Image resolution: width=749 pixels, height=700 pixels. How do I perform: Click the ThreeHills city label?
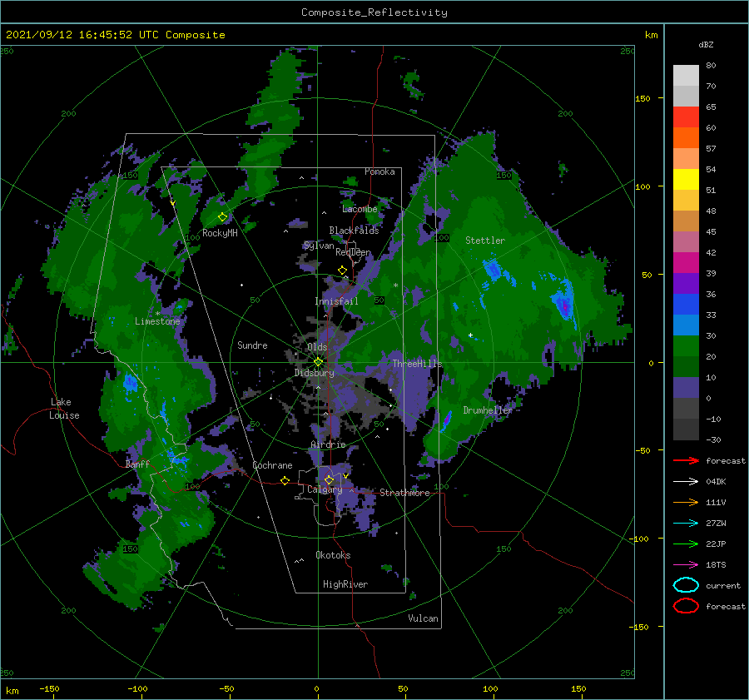click(x=418, y=364)
